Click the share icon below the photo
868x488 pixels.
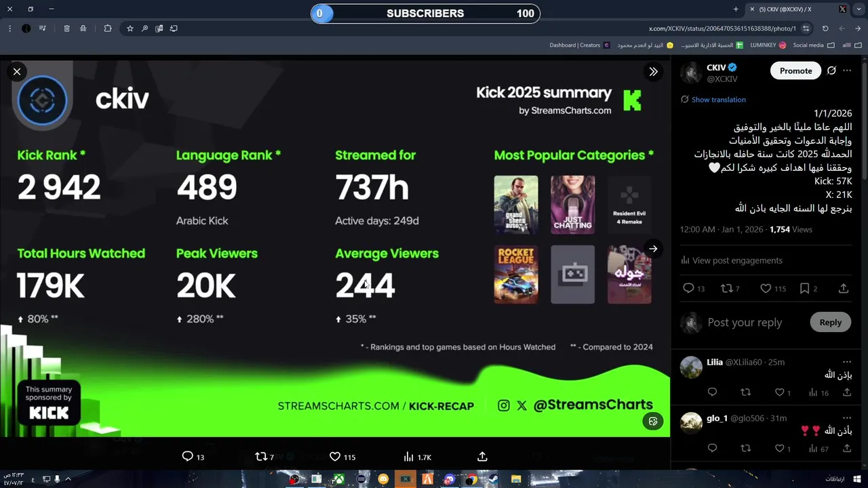(x=482, y=457)
